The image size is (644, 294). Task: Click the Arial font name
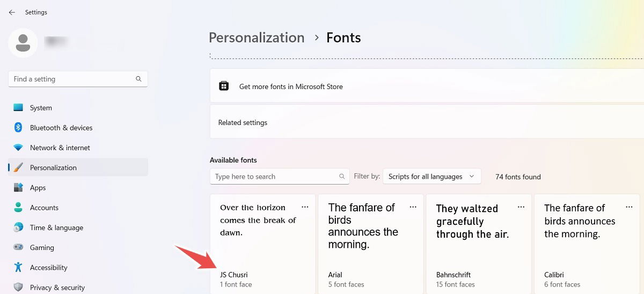click(x=335, y=275)
